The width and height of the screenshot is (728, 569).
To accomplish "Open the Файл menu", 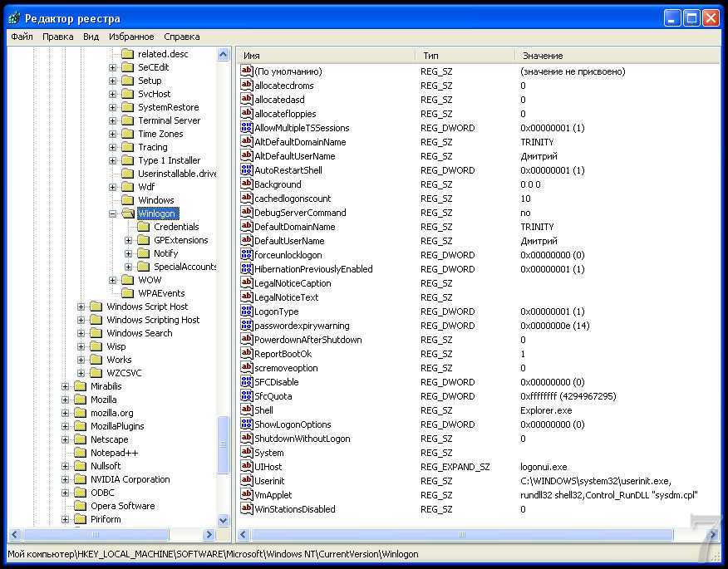I will 22,37.
